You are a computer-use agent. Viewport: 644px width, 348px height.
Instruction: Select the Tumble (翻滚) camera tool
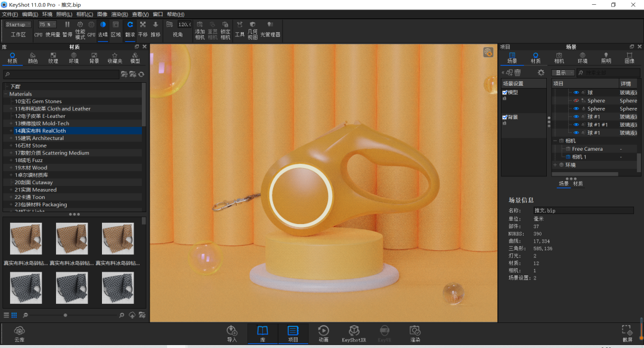pyautogui.click(x=129, y=29)
